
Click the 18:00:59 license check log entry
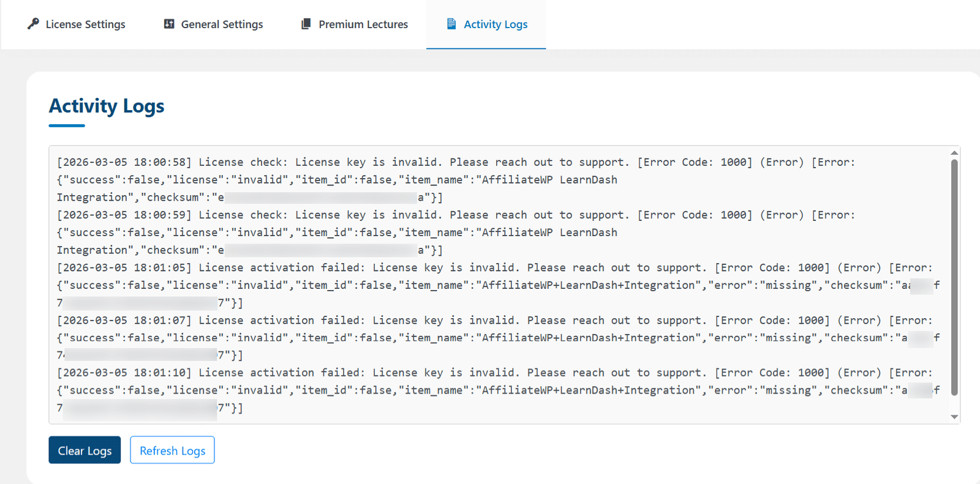click(x=456, y=233)
